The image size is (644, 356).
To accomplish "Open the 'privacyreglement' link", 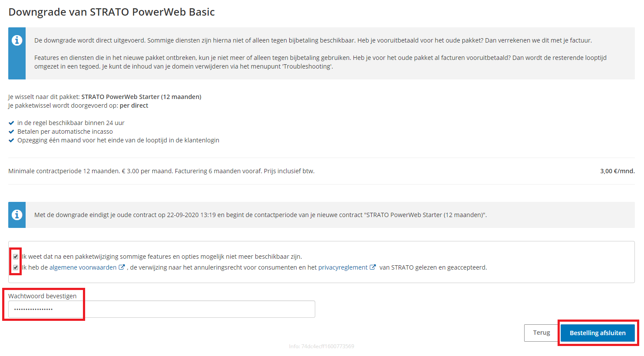I will pos(343,267).
